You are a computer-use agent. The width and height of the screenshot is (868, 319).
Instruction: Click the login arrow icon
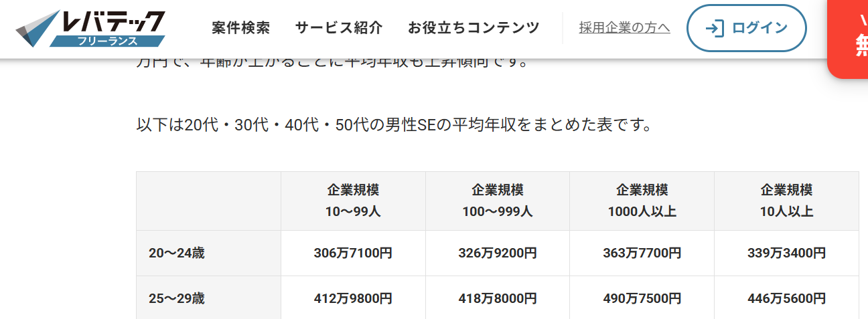coord(715,28)
